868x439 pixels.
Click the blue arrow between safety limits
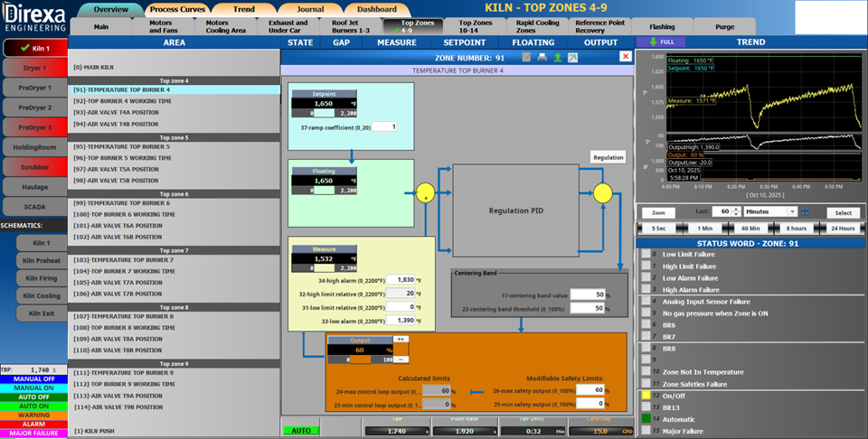[x=476, y=392]
